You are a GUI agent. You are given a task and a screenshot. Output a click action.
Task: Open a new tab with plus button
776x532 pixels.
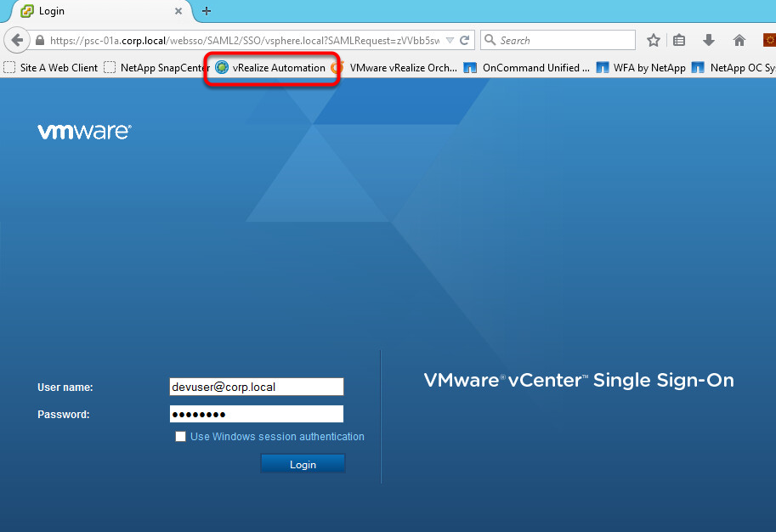coord(207,11)
